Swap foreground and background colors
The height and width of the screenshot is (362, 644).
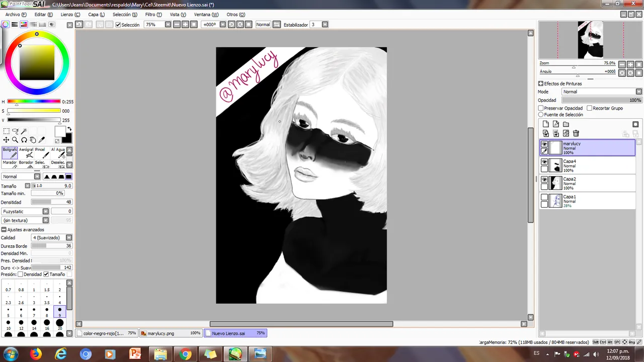(69, 129)
